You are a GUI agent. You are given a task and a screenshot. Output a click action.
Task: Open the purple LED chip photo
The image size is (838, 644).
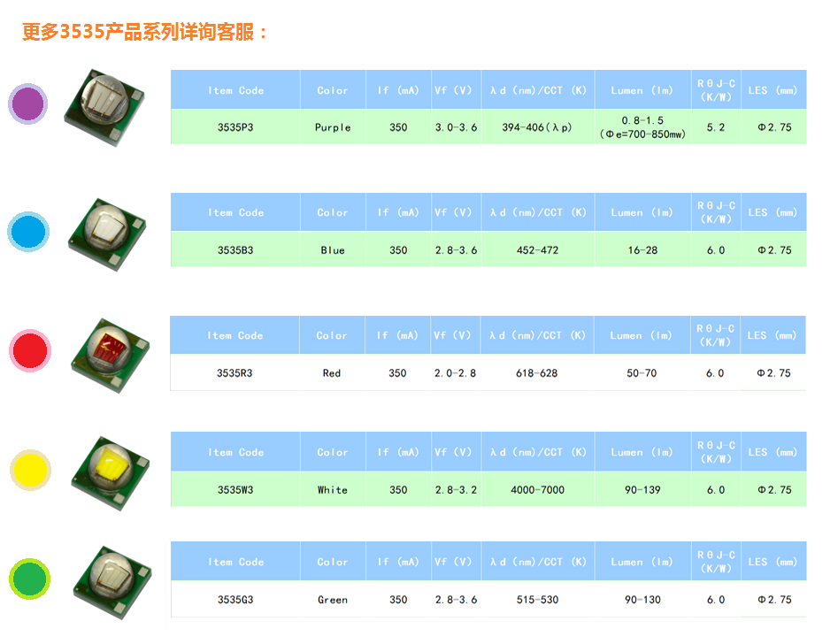click(x=104, y=107)
